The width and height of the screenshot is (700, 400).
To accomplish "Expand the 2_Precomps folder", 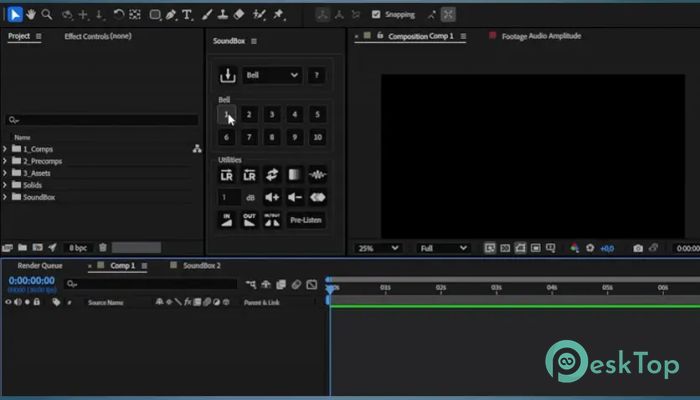I will point(5,161).
